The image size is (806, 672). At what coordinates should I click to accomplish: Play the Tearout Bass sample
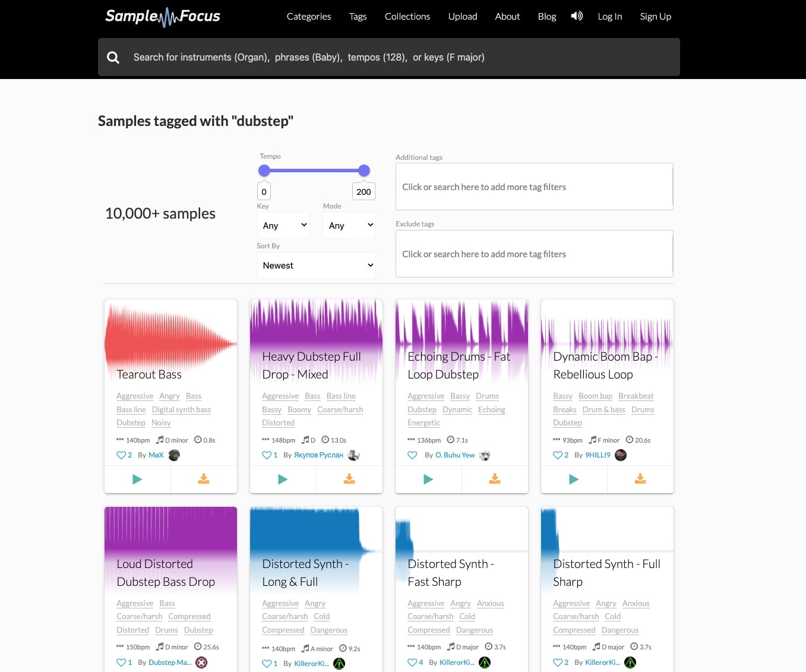point(137,479)
